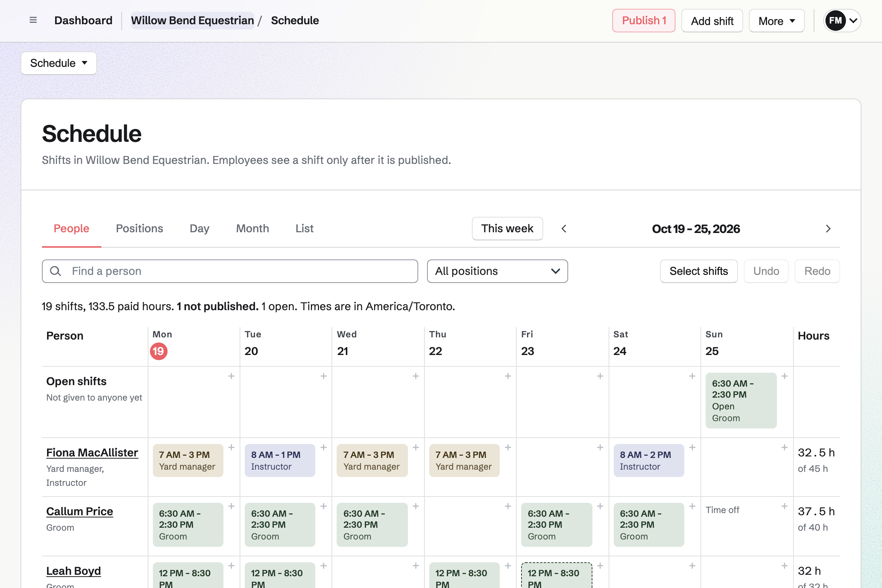Screen dimensions: 882x588
Task: Open Leah Boyd's profile link
Action: [73, 571]
